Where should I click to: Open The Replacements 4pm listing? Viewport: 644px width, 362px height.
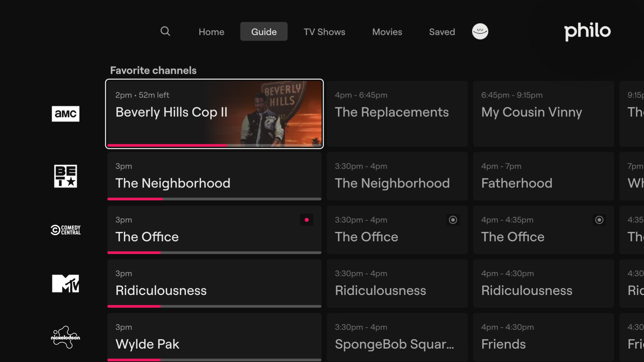[397, 114]
